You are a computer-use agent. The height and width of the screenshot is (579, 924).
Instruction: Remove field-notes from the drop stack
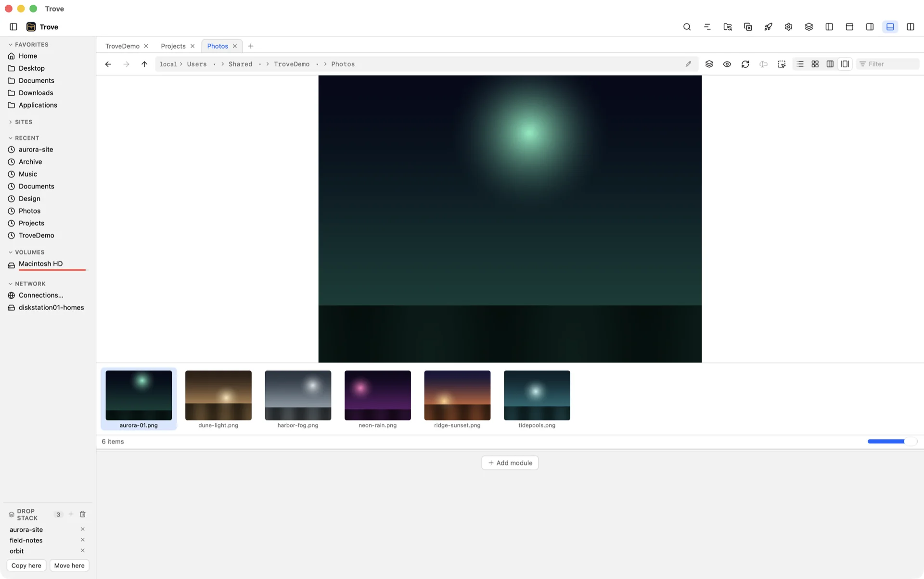click(x=83, y=540)
